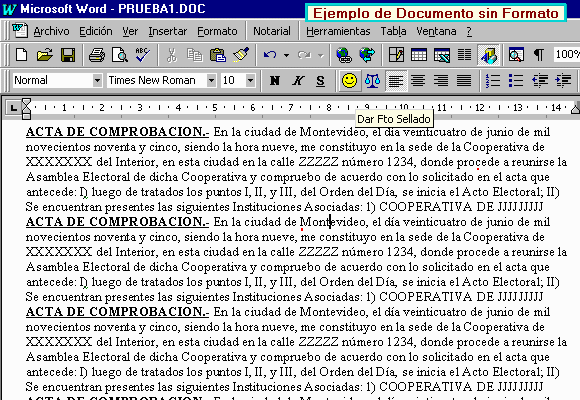Open the Archivo menu

click(51, 31)
